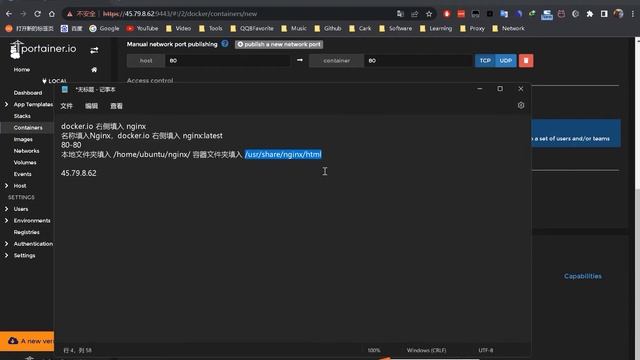Go back in browser history

9,14
